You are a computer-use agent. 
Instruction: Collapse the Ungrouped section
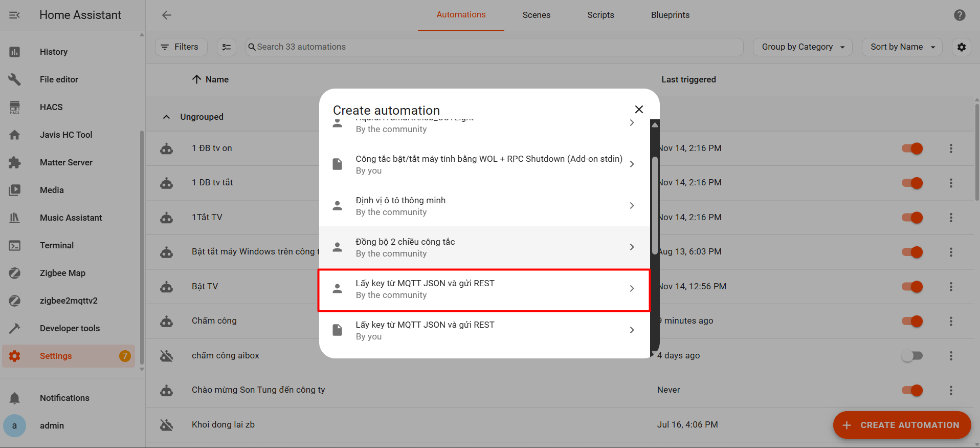click(166, 117)
